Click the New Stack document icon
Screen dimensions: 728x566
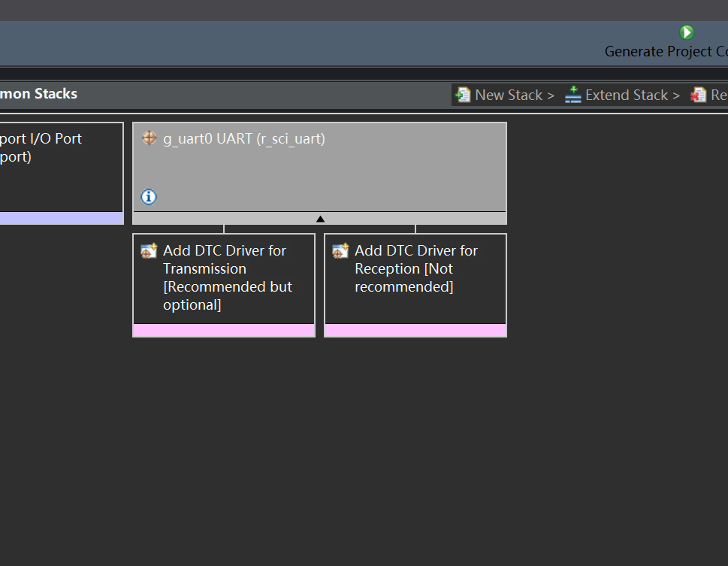tap(463, 95)
